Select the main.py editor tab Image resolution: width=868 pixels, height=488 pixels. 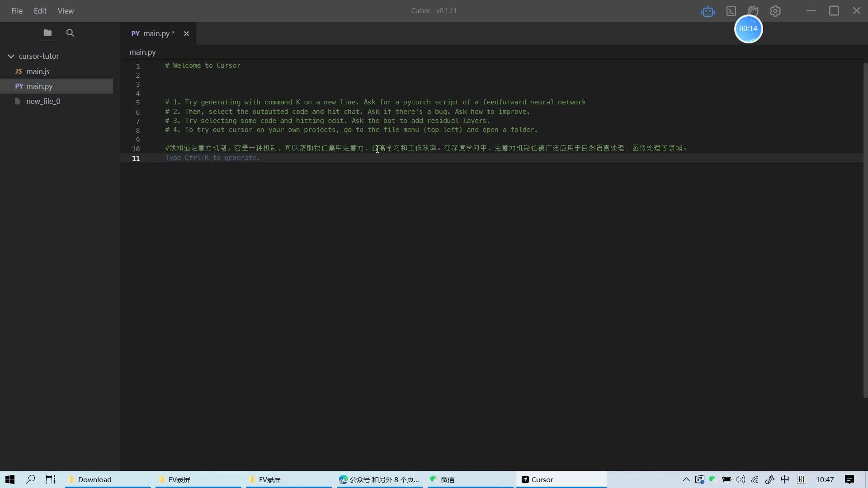coord(159,33)
